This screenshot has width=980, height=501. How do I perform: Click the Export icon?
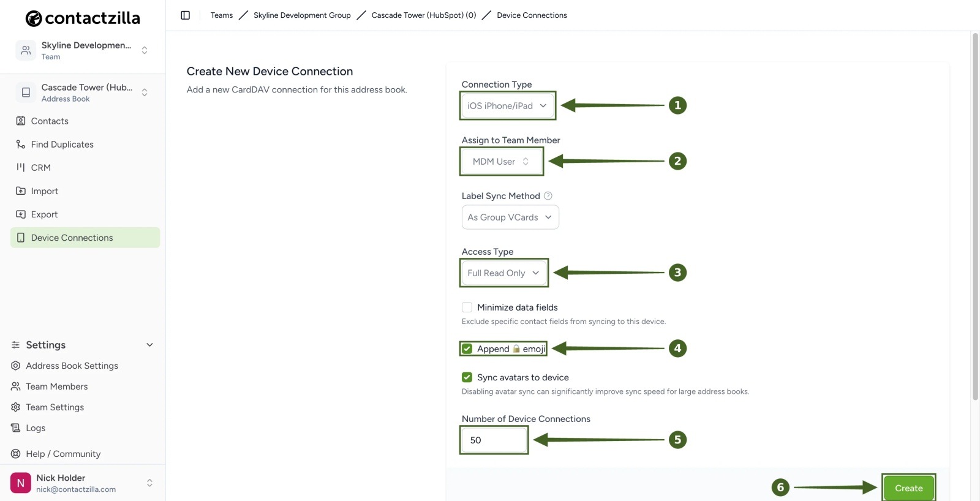[x=21, y=214]
